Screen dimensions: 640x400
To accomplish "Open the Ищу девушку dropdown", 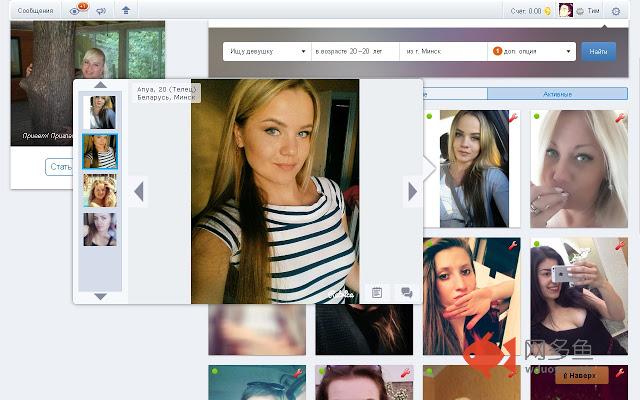I will [x=266, y=50].
